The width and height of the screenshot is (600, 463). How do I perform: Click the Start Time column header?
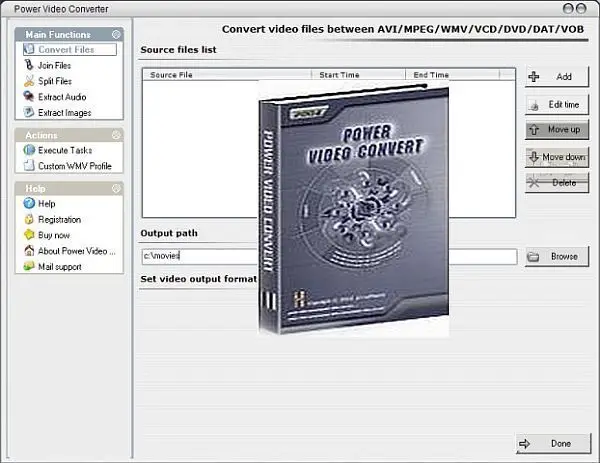pyautogui.click(x=359, y=75)
